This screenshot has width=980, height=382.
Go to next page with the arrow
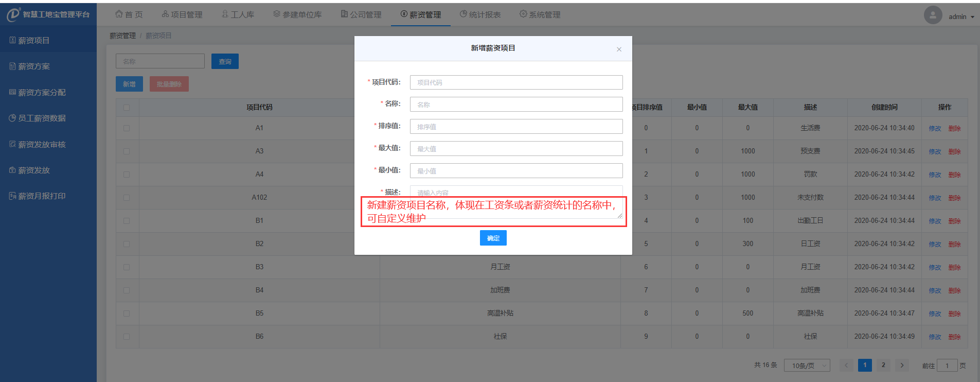(x=902, y=365)
